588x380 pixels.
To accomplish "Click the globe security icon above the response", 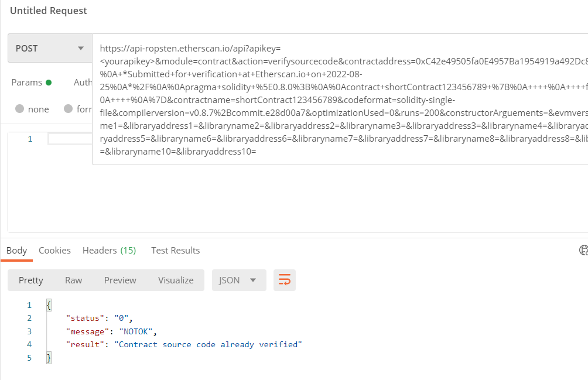I will click(x=583, y=249).
